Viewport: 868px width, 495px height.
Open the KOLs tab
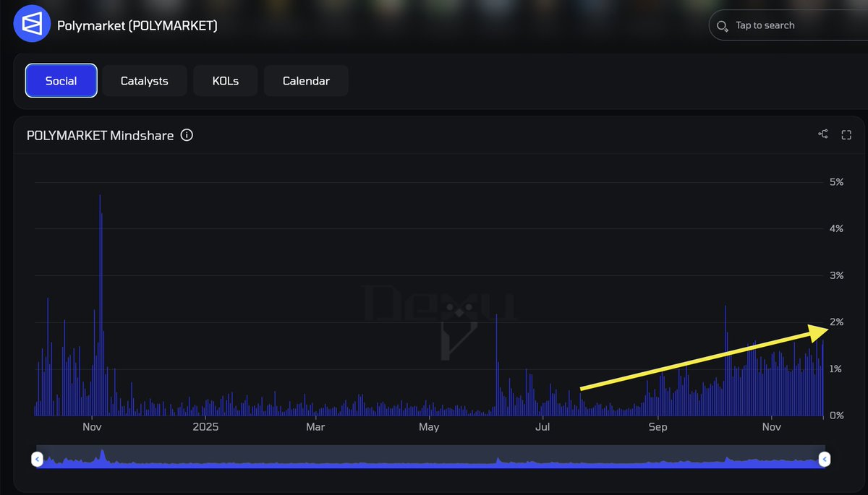(225, 81)
